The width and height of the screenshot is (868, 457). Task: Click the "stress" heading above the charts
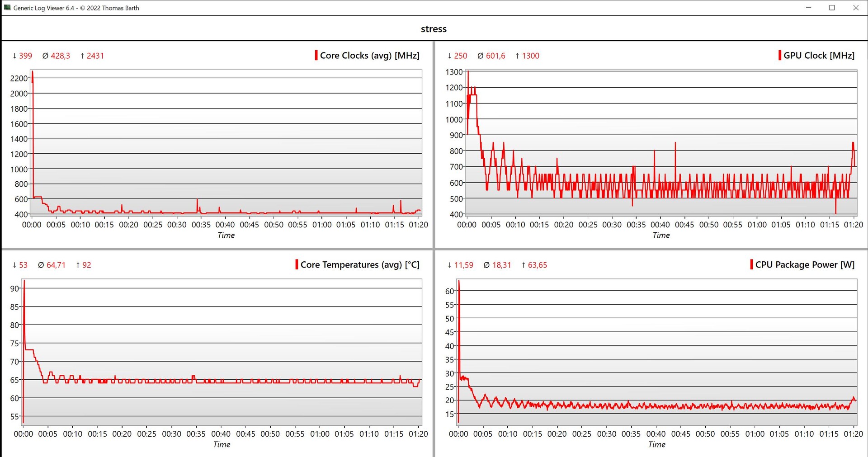434,29
